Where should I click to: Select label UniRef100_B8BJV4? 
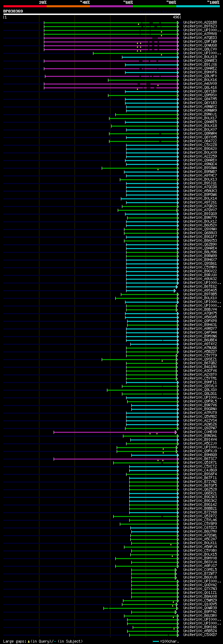point(200,310)
